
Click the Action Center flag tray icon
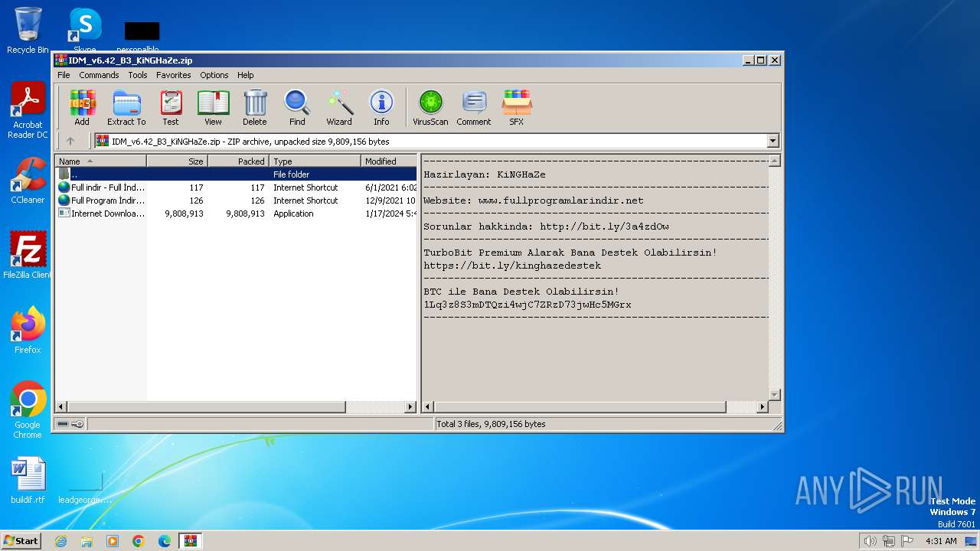pos(907,541)
